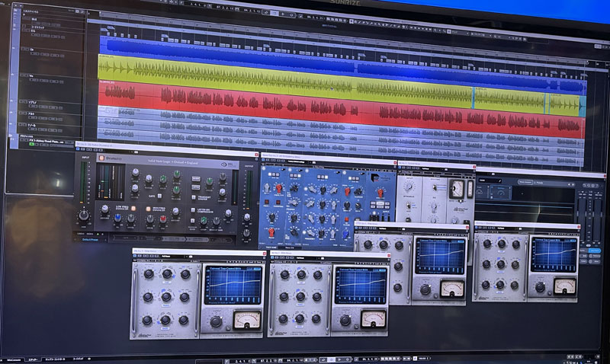The height and width of the screenshot is (364, 610).
Task: Click the red knob in High Freq Enhancer
Action: (163, 219)
